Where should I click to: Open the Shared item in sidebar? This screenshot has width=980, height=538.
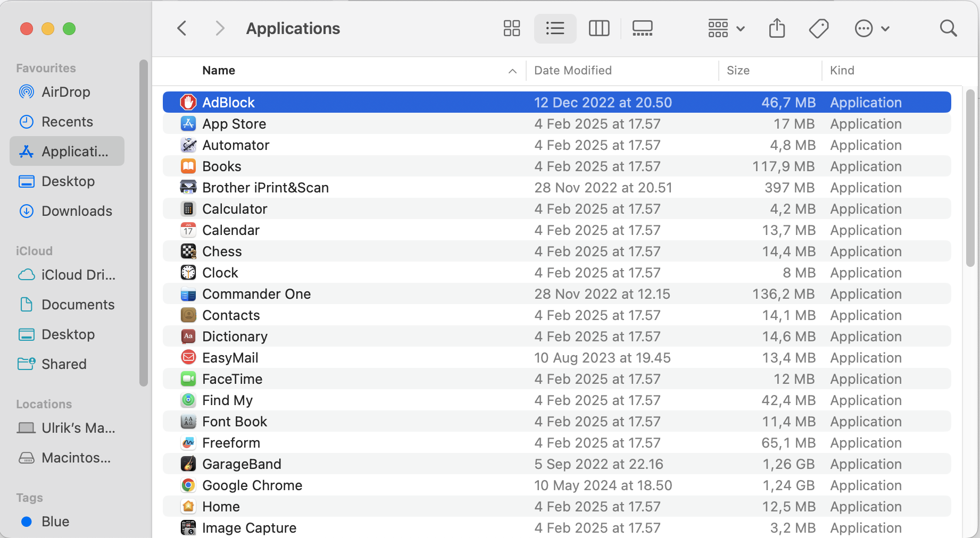pos(64,364)
